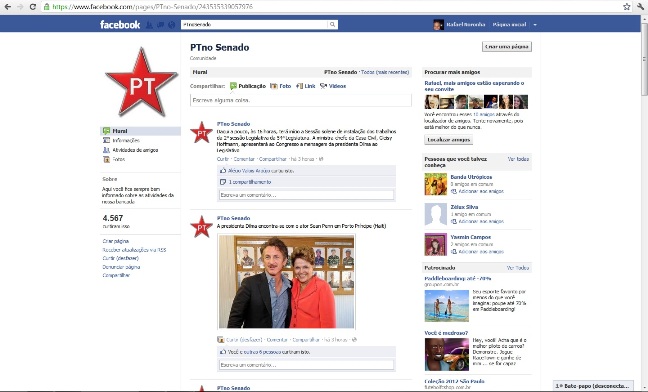Open 1 compartilhamento on first post
Image resolution: width=648 pixels, height=392 pixels.
pyautogui.click(x=250, y=182)
